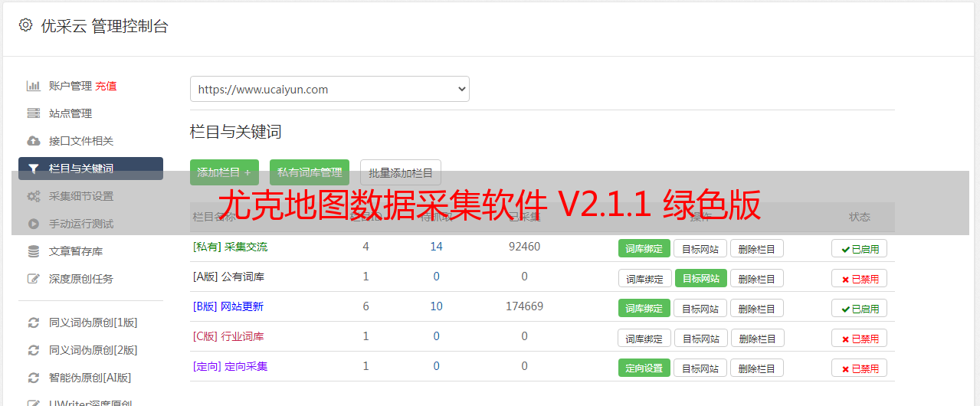Click the cloud upload icon for 接口文件相关

[x=33, y=141]
